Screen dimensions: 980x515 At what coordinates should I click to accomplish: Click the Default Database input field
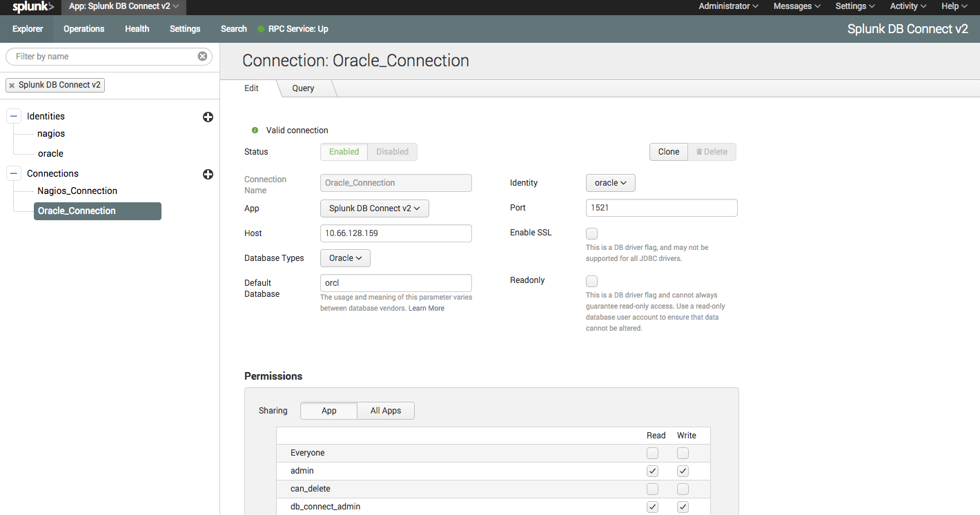click(396, 283)
